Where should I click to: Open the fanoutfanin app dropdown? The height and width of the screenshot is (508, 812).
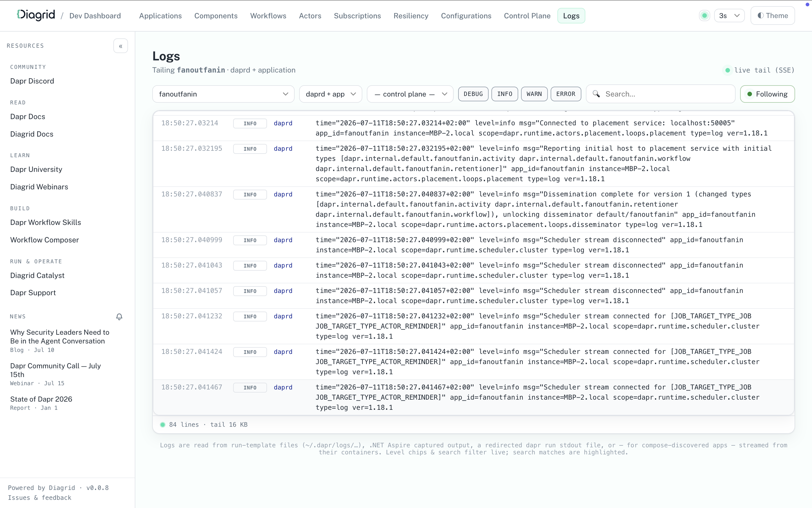point(223,94)
